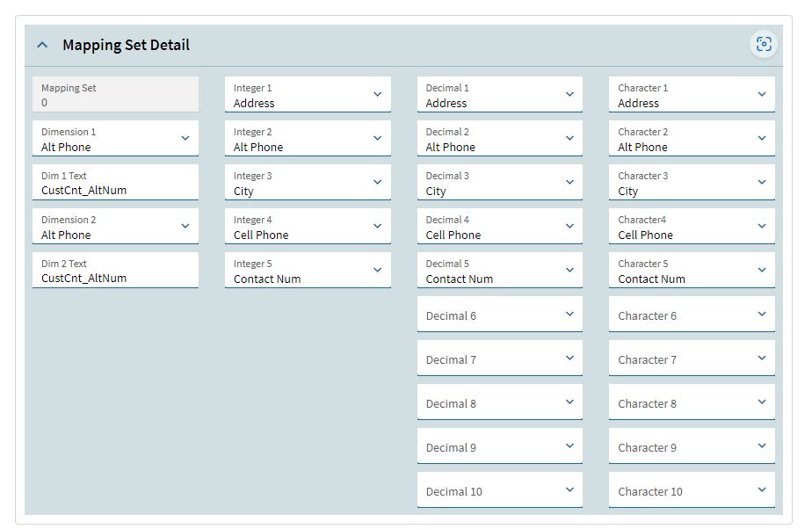Expand the Decimal 10 dropdown
This screenshot has height=529, width=812.
pyautogui.click(x=500, y=489)
